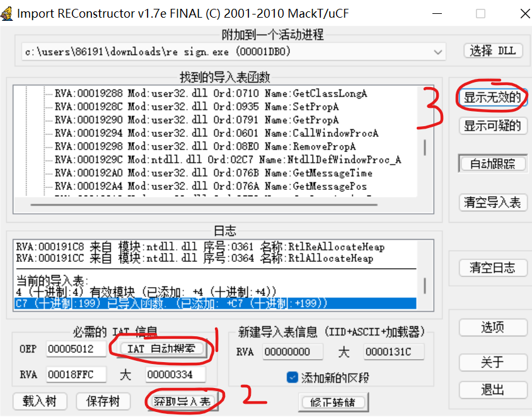Select the GetClassLongA import entry
Viewport: 532px width, 417px height.
pyautogui.click(x=211, y=93)
